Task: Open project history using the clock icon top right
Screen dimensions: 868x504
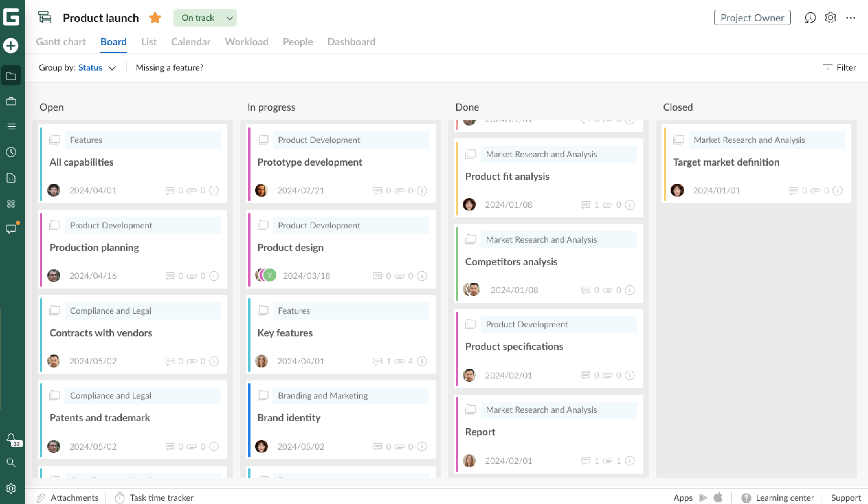Action: pyautogui.click(x=810, y=17)
